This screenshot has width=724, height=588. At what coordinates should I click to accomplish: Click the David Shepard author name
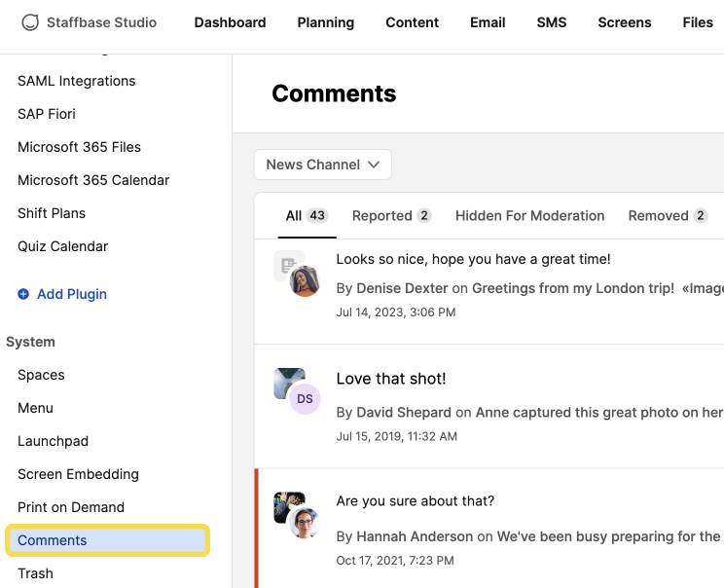coord(404,412)
